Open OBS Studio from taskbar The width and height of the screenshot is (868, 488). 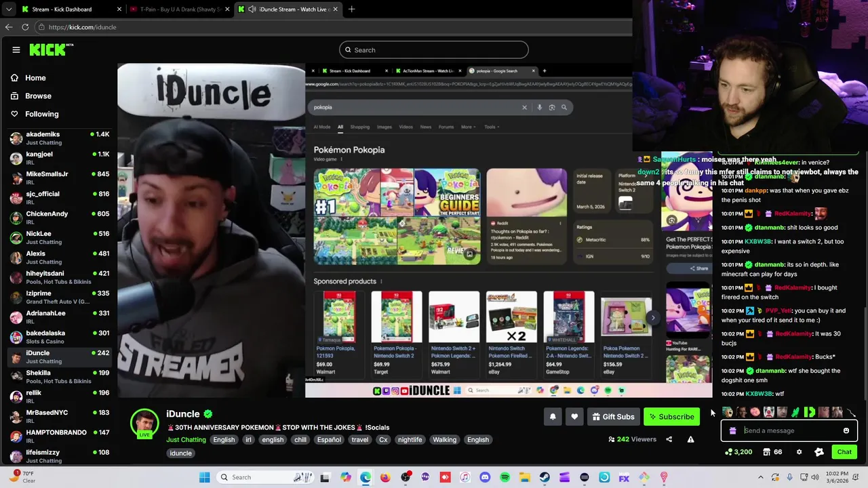click(x=406, y=477)
